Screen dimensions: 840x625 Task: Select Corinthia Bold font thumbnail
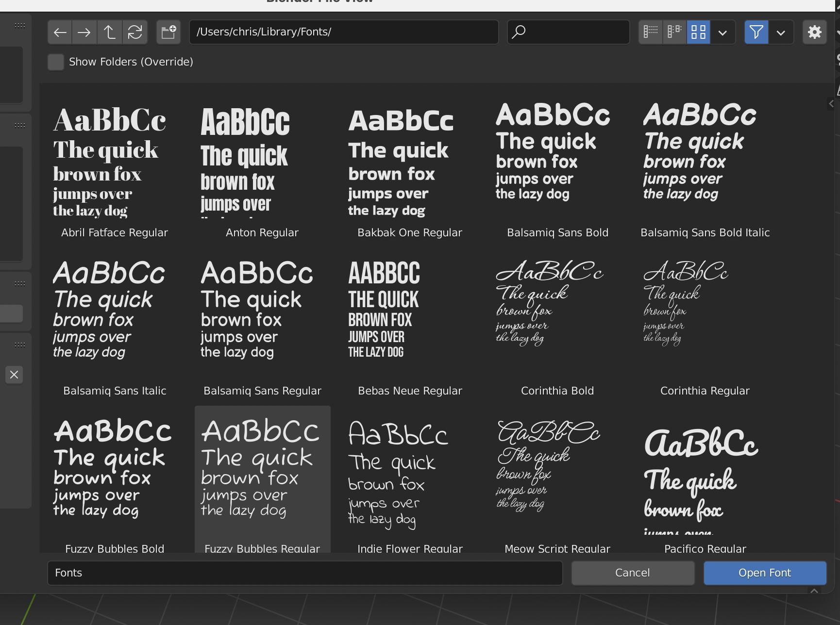point(557,325)
